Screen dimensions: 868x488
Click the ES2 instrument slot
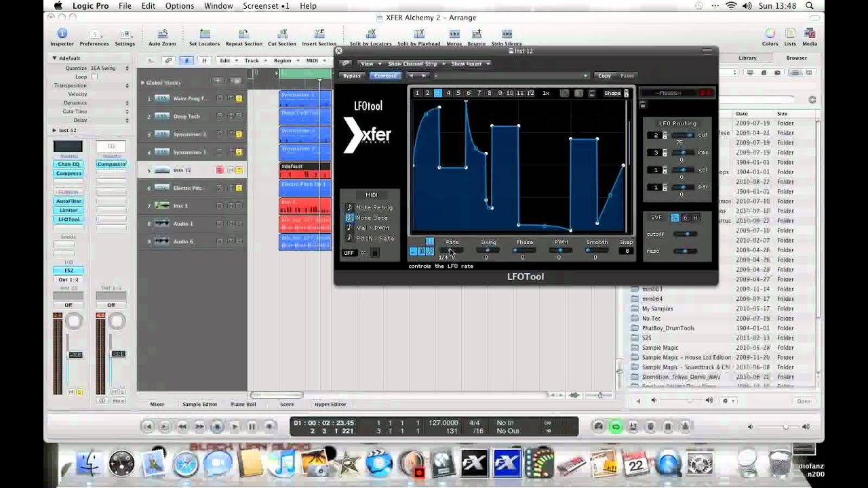coord(68,270)
